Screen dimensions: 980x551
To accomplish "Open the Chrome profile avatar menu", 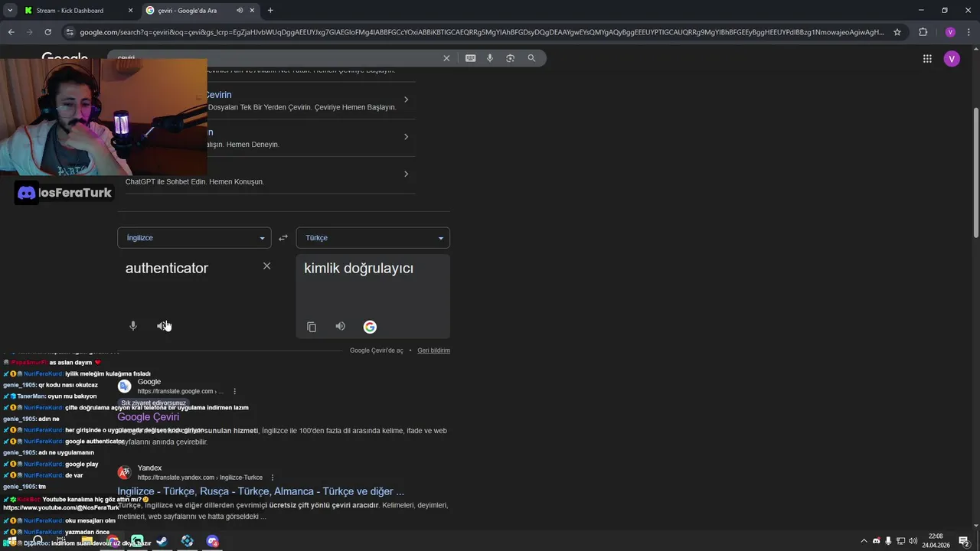I will coord(950,32).
